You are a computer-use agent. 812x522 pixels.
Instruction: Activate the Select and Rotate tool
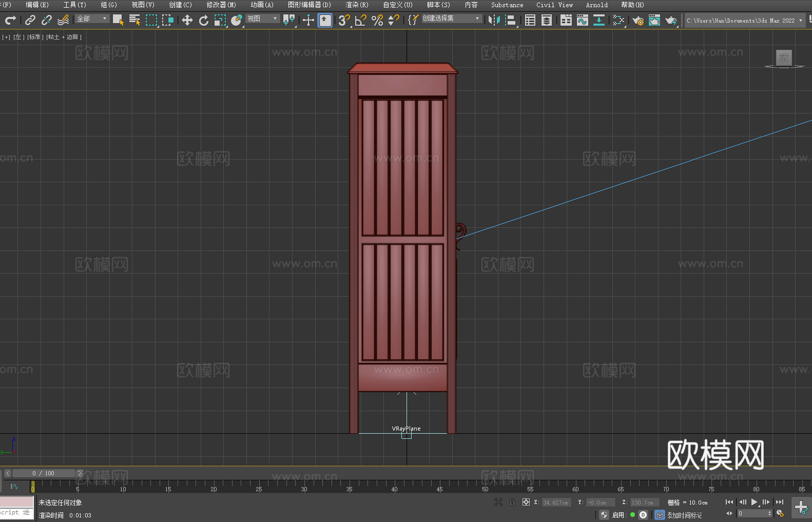[x=204, y=20]
